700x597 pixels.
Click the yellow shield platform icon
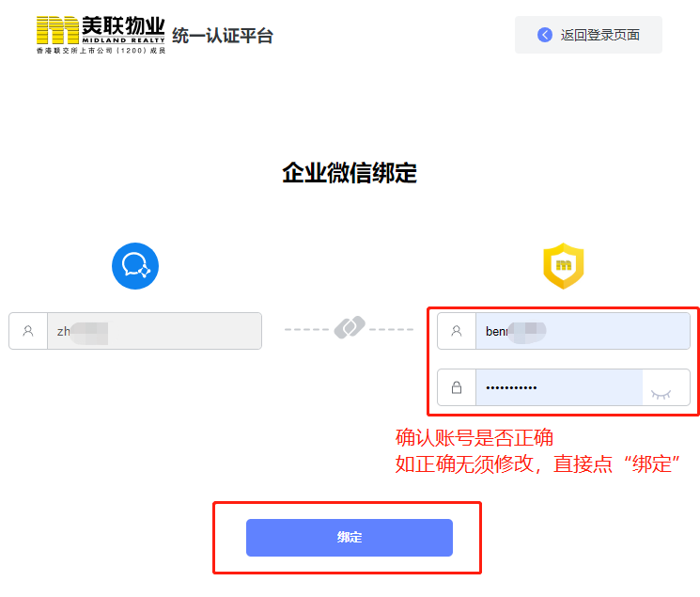pos(564,266)
